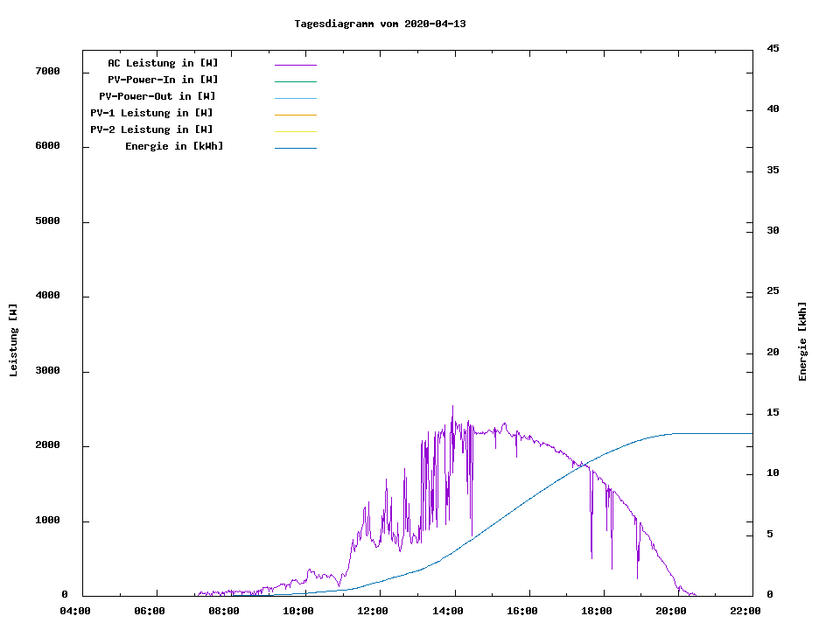
Task: Click the Energie in [kWh] legend label
Action: (x=174, y=146)
